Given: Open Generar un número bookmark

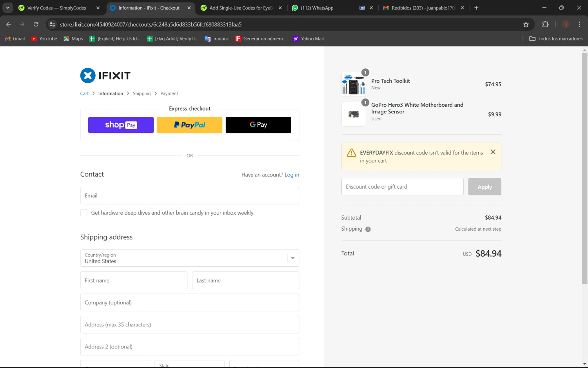Looking at the screenshot, I should pos(261,38).
